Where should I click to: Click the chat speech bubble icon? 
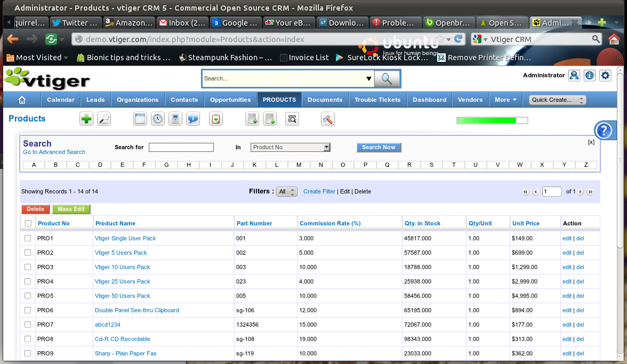[x=192, y=119]
